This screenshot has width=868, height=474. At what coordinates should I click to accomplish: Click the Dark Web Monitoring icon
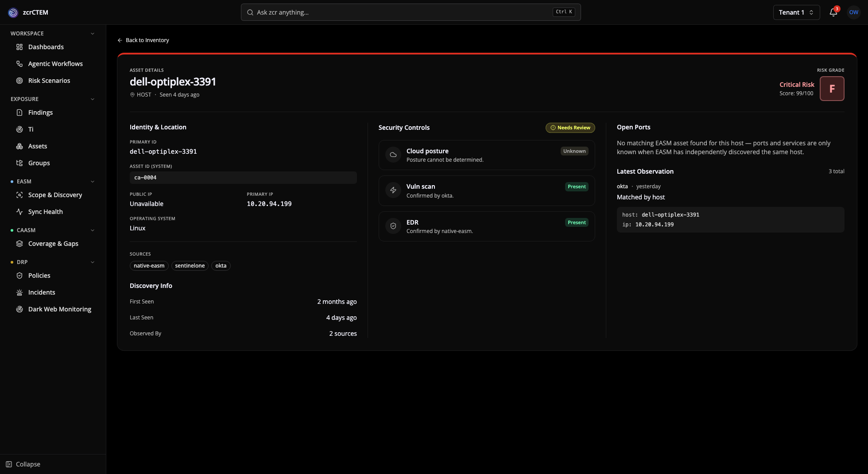(19, 309)
